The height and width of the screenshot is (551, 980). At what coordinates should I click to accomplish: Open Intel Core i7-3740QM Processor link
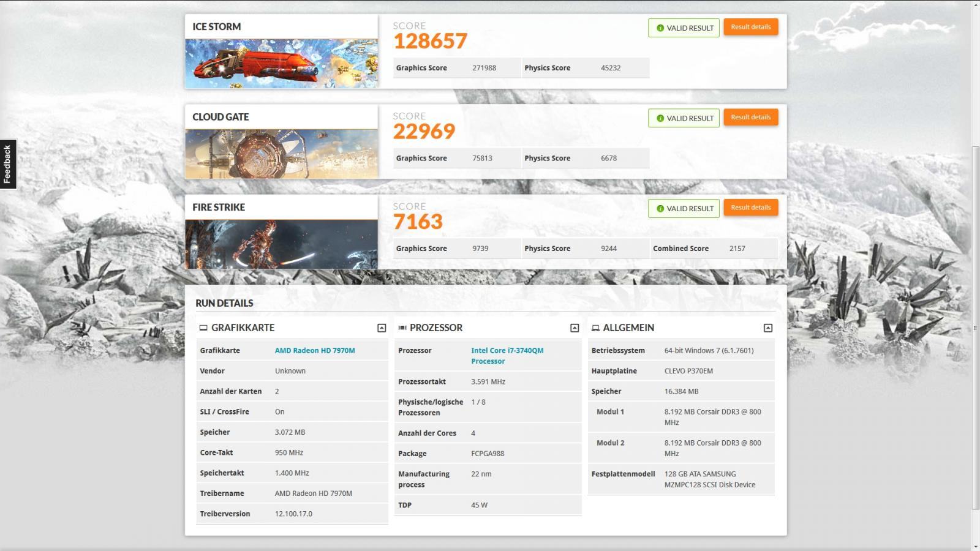[507, 356]
